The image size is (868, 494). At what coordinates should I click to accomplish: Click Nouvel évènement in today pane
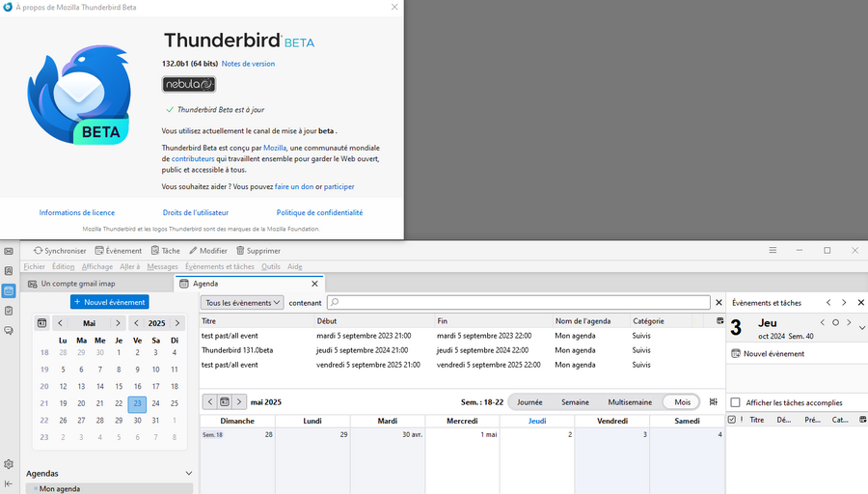(768, 353)
